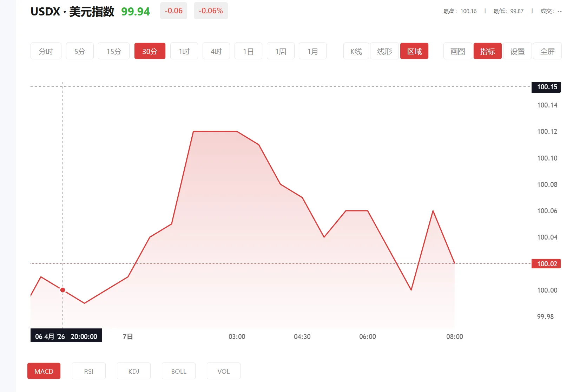Switch to the 1时 hourly chart

pyautogui.click(x=184, y=51)
